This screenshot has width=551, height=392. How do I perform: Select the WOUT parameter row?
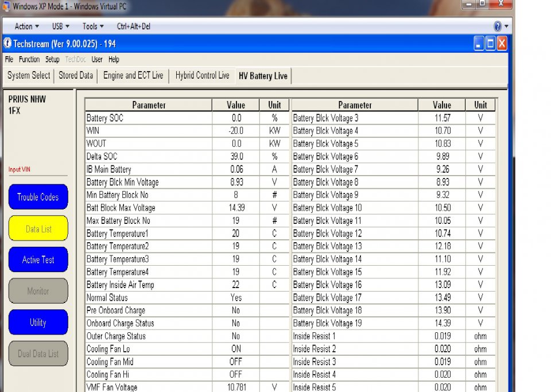(187, 143)
